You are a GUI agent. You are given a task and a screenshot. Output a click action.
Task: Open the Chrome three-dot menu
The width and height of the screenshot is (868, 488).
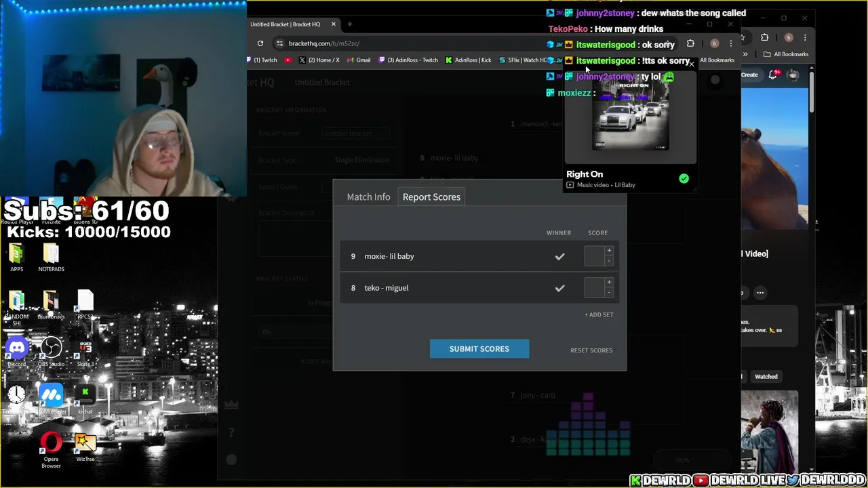click(731, 43)
